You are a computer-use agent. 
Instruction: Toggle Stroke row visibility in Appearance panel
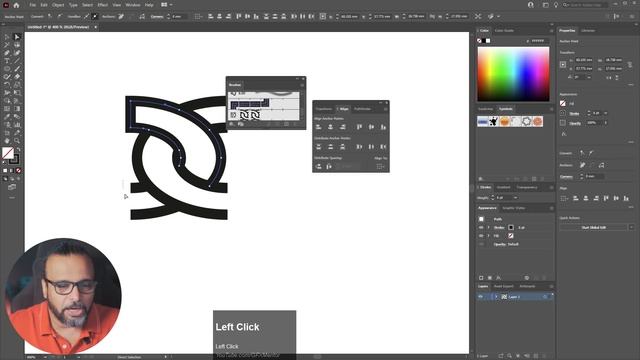(481, 227)
